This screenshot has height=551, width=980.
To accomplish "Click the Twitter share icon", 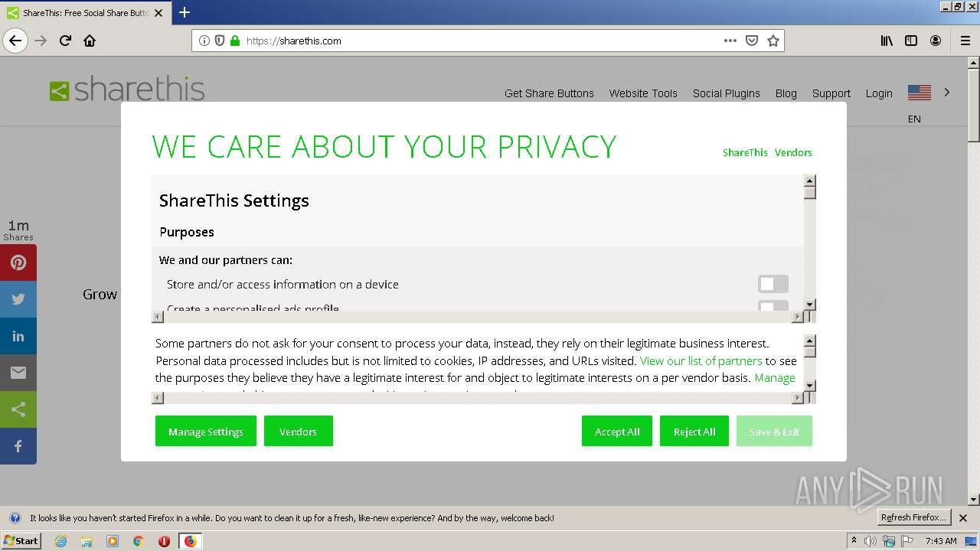I will (18, 299).
